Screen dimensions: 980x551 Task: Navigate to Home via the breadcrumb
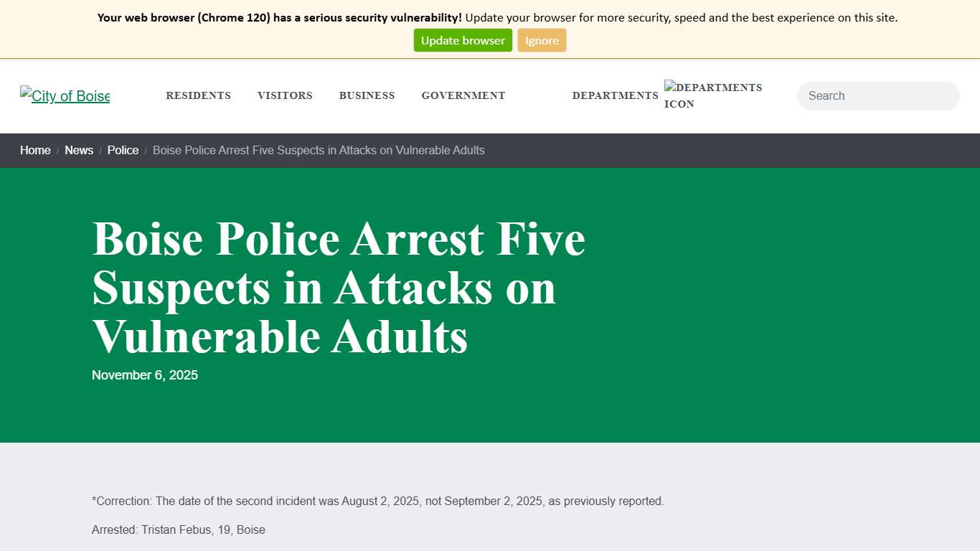[34, 151]
